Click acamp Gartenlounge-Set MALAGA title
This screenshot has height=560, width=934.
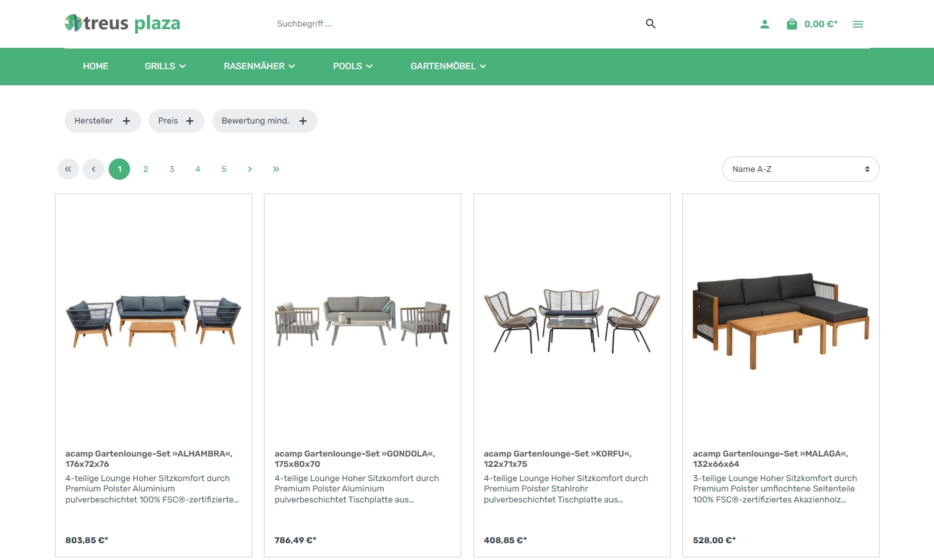[x=770, y=458]
